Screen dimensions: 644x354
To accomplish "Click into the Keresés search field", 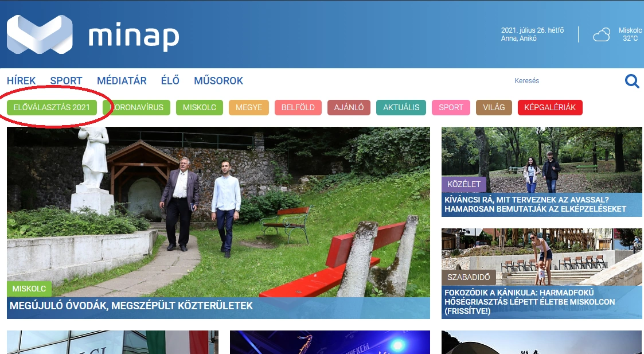I will pos(562,81).
